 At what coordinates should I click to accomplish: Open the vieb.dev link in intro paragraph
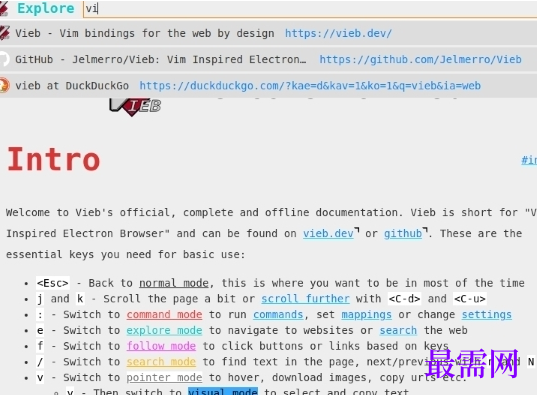coord(328,234)
